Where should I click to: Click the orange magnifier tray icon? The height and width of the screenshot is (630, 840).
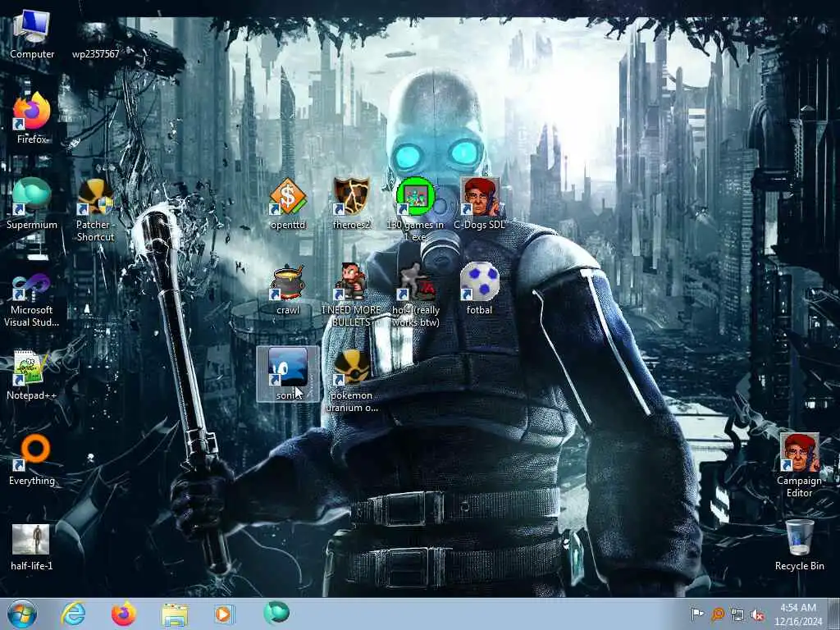pyautogui.click(x=717, y=614)
